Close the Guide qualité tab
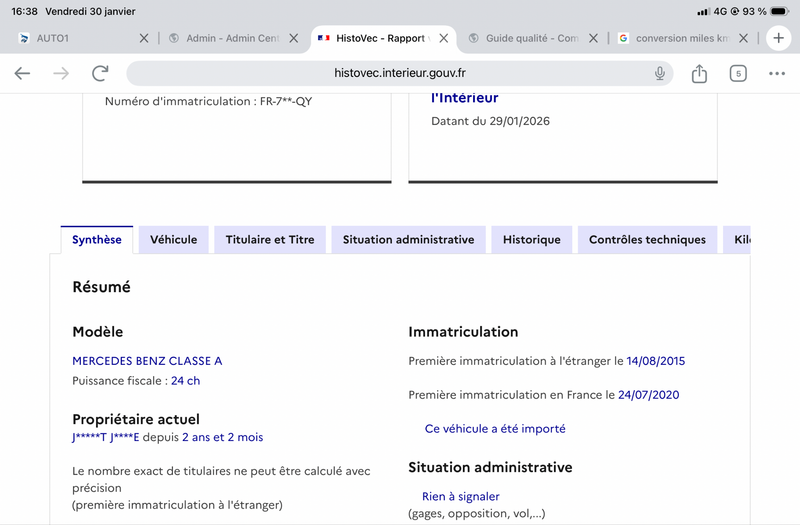This screenshot has height=525, width=800. point(593,38)
